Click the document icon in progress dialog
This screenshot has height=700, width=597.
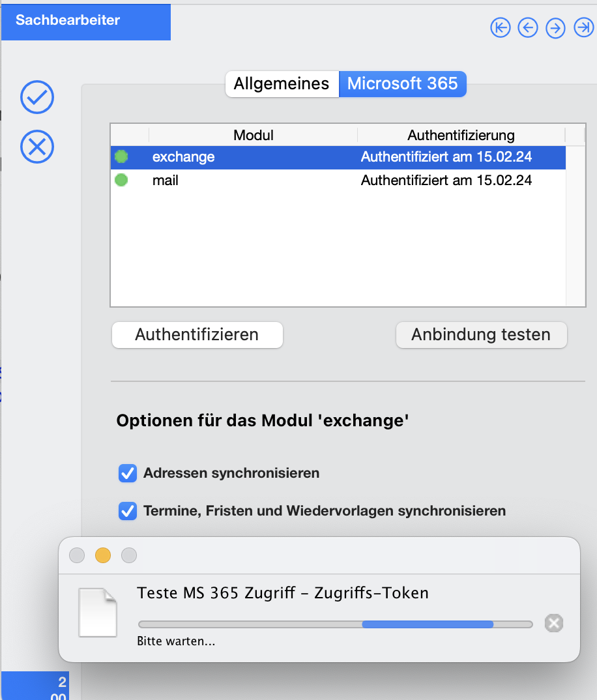pyautogui.click(x=98, y=612)
